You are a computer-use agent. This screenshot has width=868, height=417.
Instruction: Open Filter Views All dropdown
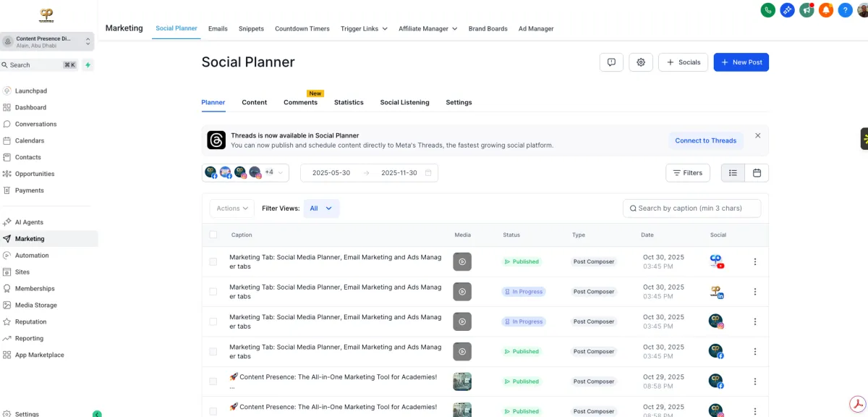321,208
